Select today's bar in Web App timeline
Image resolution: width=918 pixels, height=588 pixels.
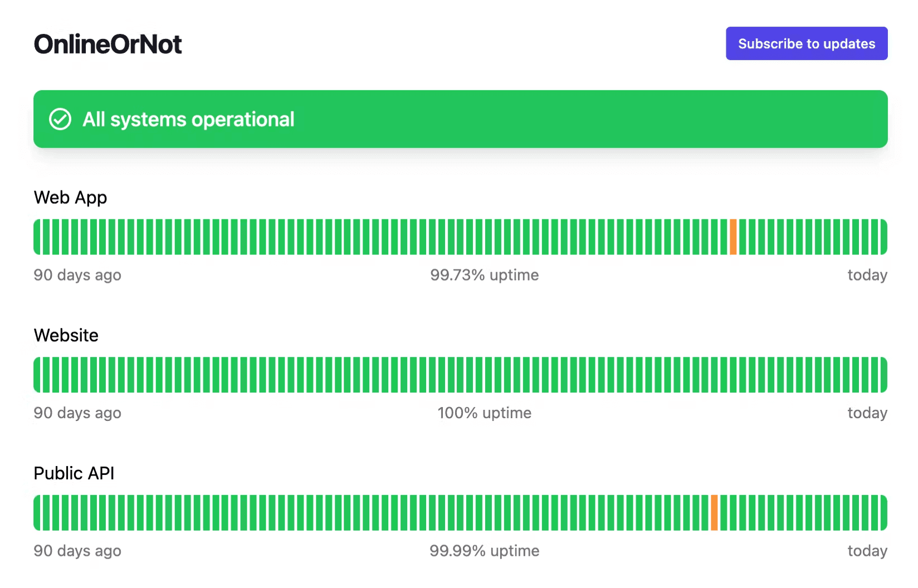coord(883,237)
